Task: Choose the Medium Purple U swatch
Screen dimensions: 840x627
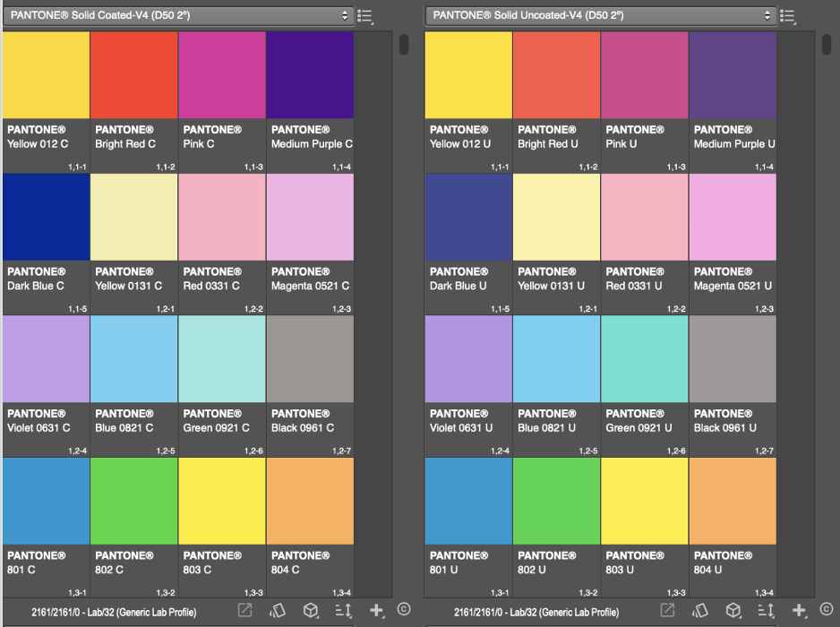Action: (x=733, y=75)
